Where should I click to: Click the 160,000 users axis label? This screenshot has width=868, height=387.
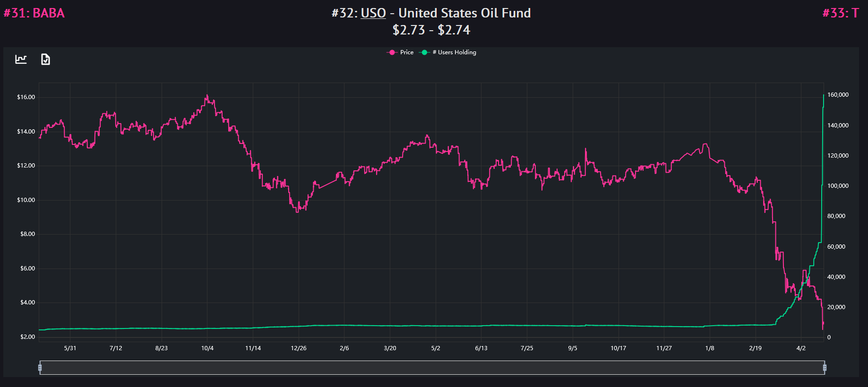point(838,95)
